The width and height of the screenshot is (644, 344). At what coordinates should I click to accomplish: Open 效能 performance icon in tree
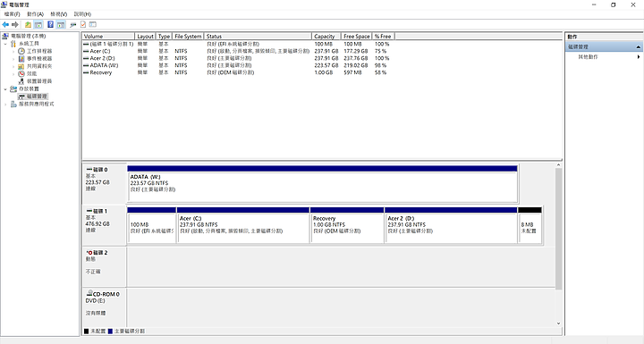[21, 73]
